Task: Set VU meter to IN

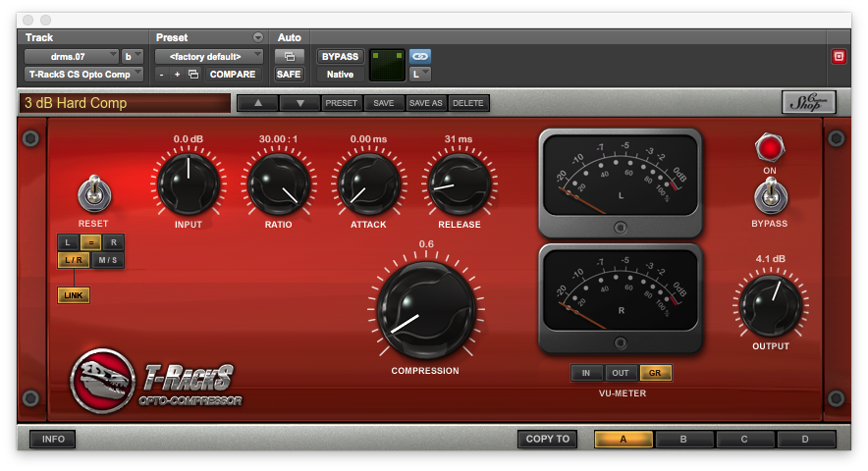Action: coord(586,373)
